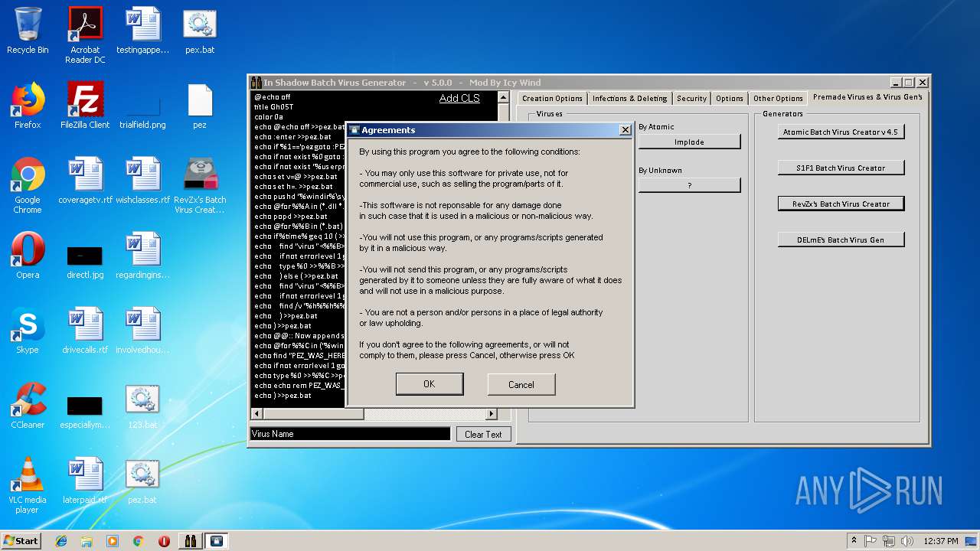Click horizontal scrollbar left arrow in code pane
This screenshot has height=551, width=980.
pyautogui.click(x=256, y=414)
